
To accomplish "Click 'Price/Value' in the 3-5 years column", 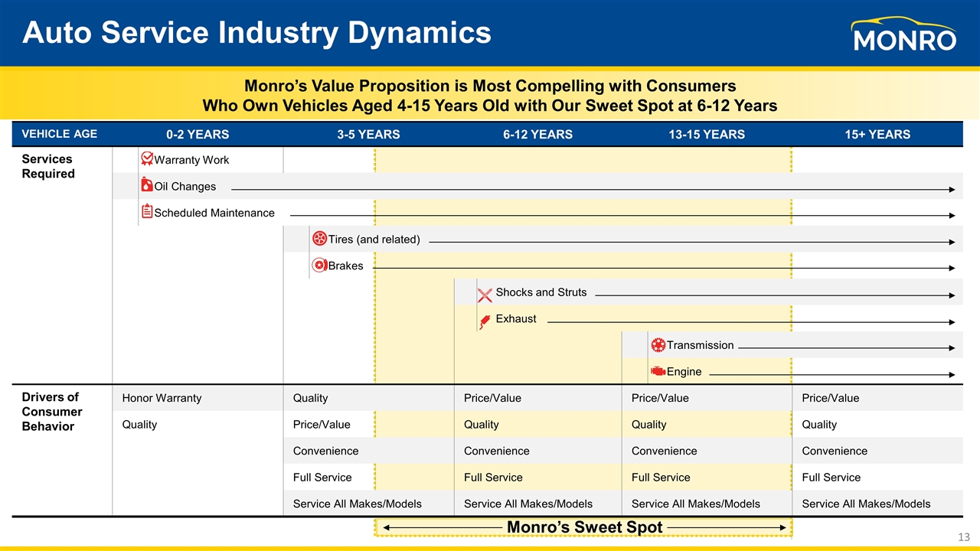I will 322,424.
